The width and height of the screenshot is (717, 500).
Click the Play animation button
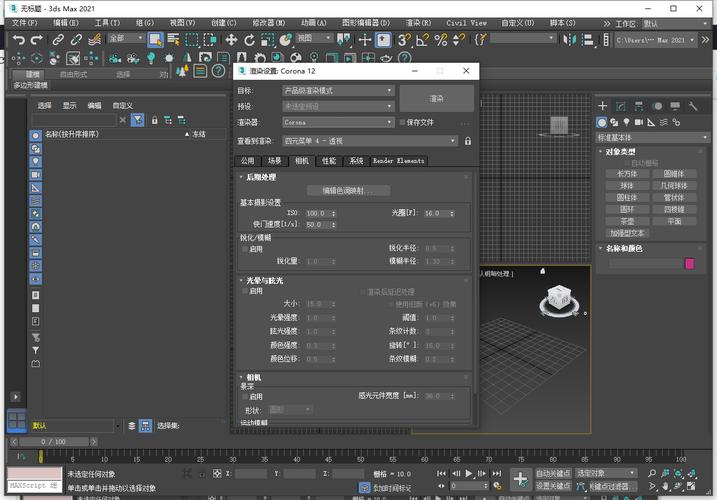[x=468, y=473]
